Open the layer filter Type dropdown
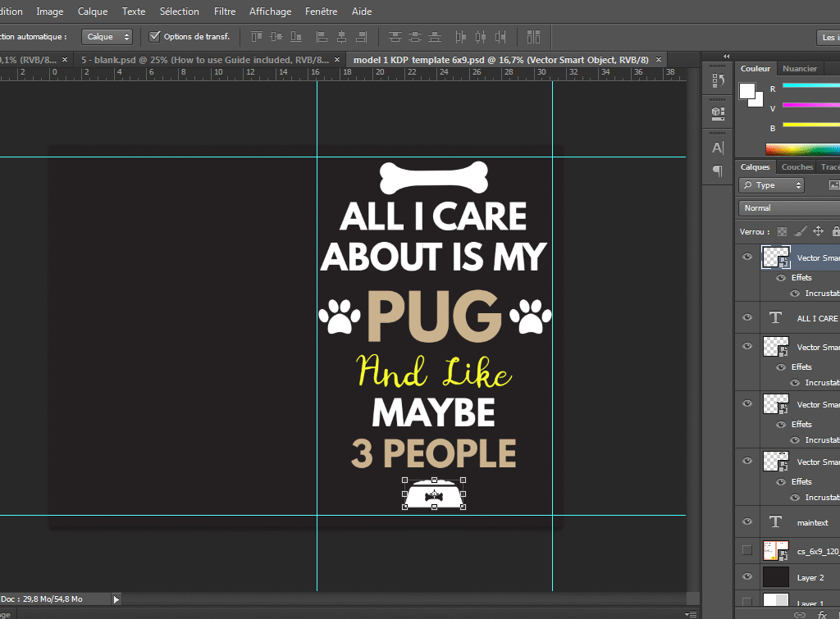 (771, 185)
